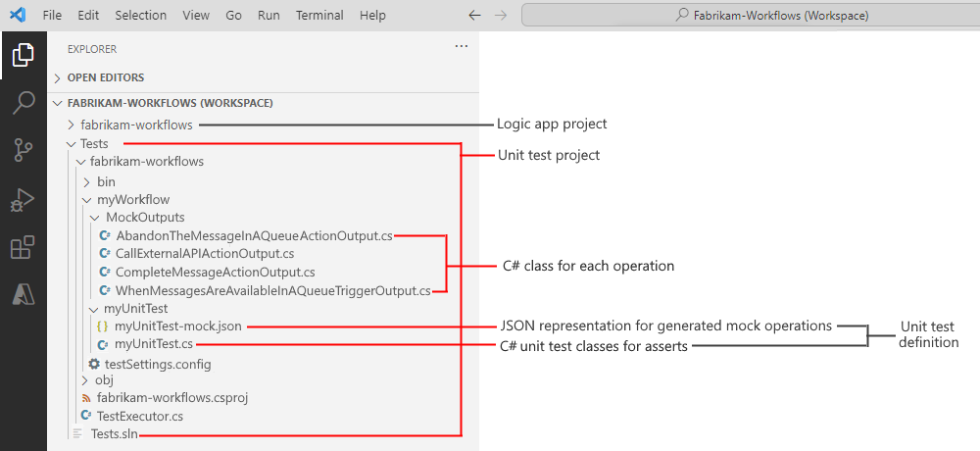Expand the bin folder
This screenshot has width=980, height=451.
(x=106, y=181)
